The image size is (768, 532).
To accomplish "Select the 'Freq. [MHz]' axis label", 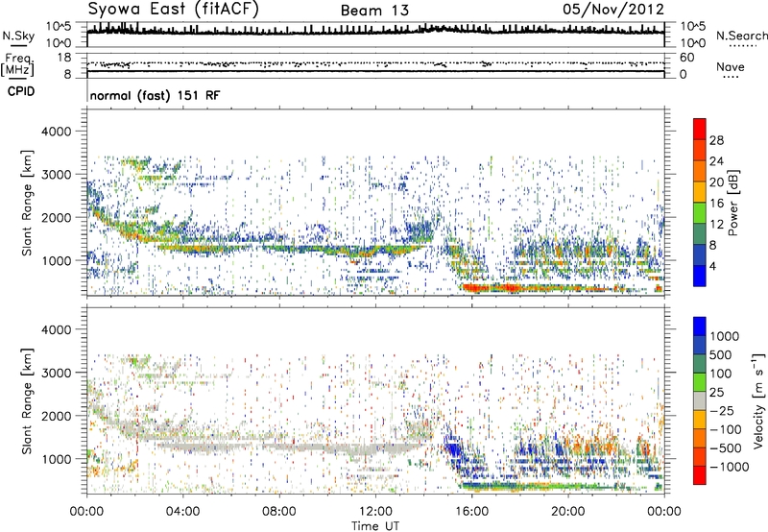I will point(17,65).
